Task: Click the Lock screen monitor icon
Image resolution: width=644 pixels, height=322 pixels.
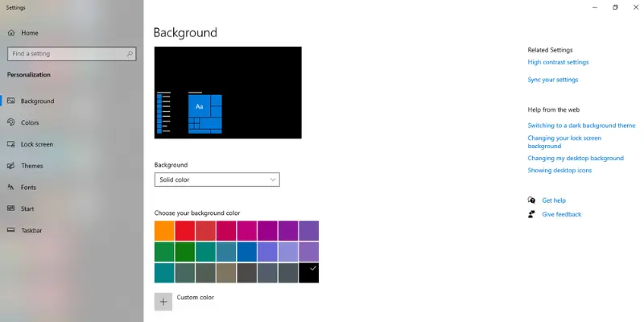Action: coord(11,144)
